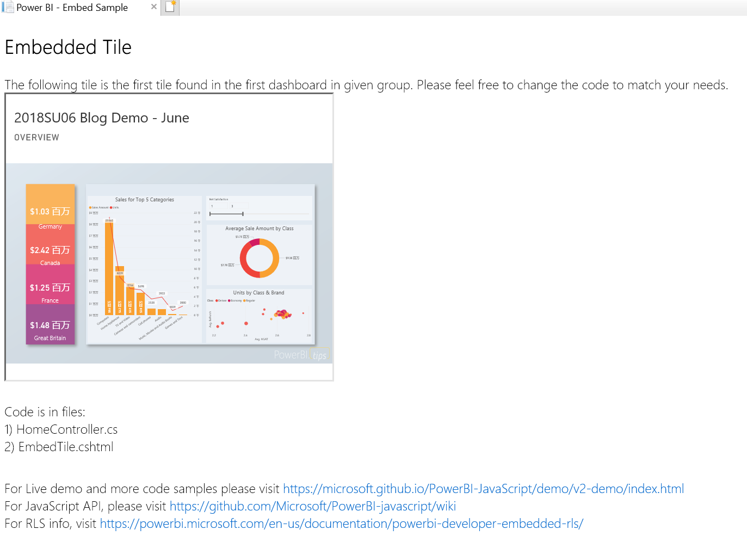The height and width of the screenshot is (560, 747).
Task: Open the PowerBI-javascript GitHub wiki link
Action: tap(312, 506)
